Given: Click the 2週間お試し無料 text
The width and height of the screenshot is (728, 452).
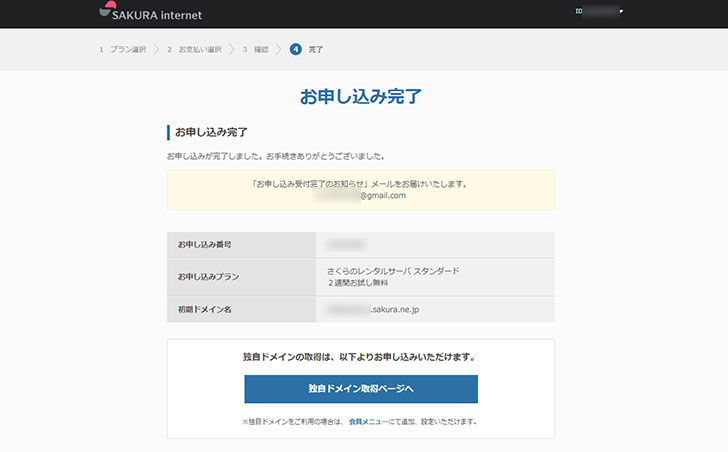Looking at the screenshot, I should pyautogui.click(x=358, y=283).
